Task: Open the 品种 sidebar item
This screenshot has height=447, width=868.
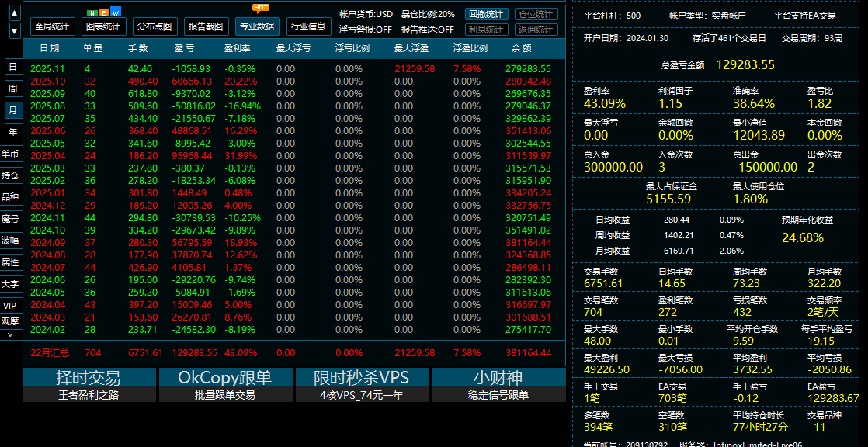Action: tap(10, 197)
